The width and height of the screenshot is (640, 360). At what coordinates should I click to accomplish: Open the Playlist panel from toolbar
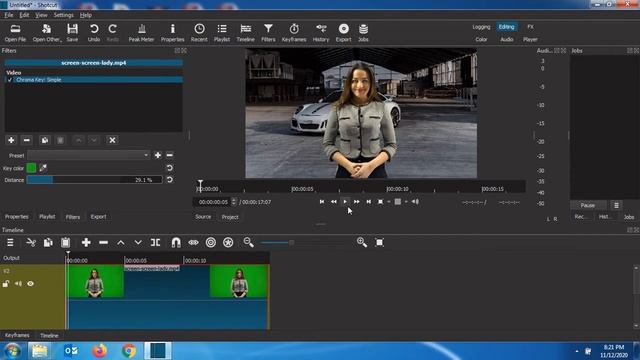coord(222,33)
